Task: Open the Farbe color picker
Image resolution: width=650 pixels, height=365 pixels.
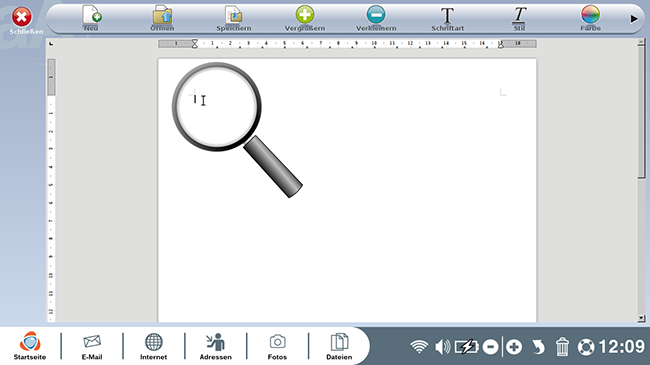Action: pos(590,18)
